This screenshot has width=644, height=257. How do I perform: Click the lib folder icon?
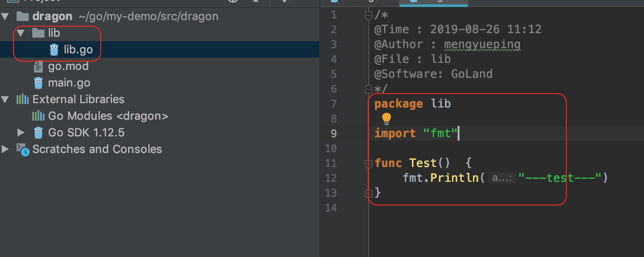pyautogui.click(x=38, y=33)
